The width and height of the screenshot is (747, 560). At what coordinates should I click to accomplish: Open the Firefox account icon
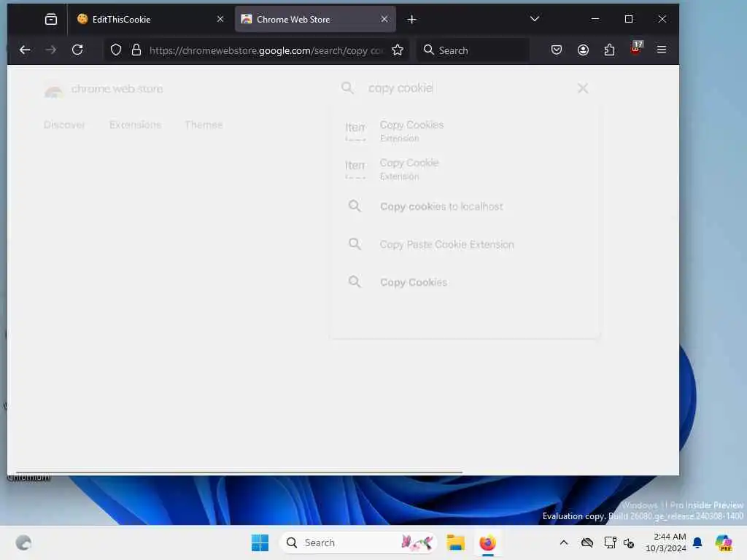point(583,50)
